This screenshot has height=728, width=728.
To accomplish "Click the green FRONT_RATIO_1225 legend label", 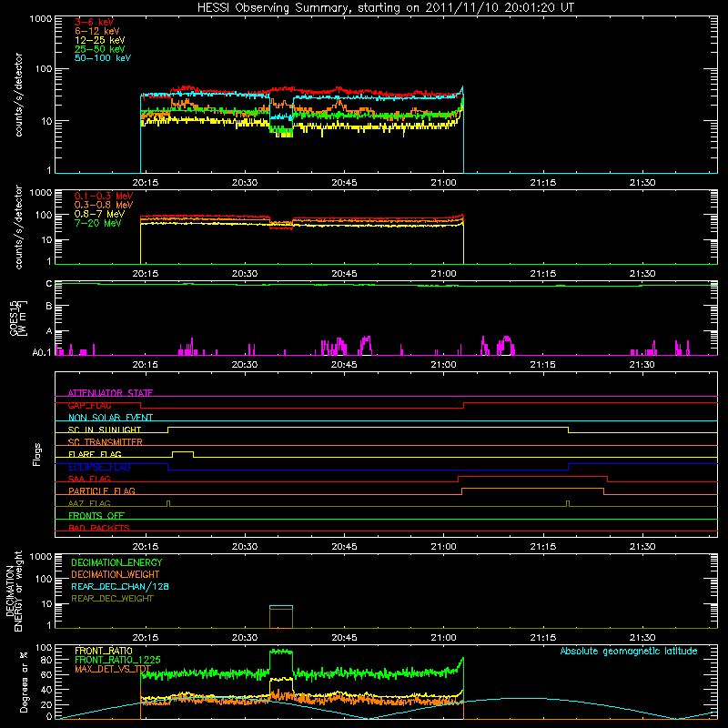I will (117, 660).
